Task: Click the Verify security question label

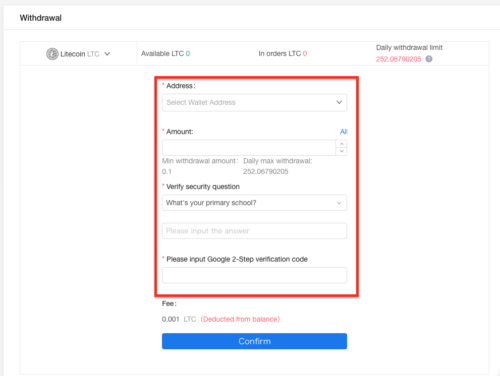Action: tap(203, 187)
